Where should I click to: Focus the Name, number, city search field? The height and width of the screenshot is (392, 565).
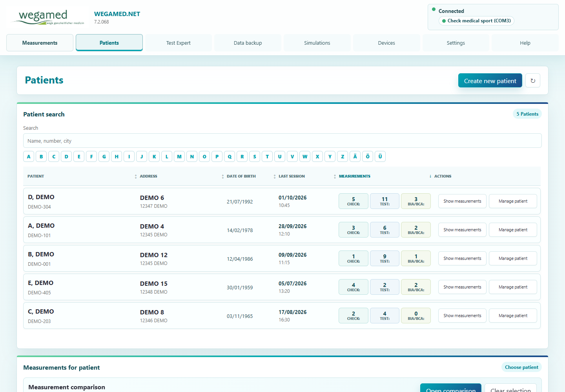coord(282,141)
